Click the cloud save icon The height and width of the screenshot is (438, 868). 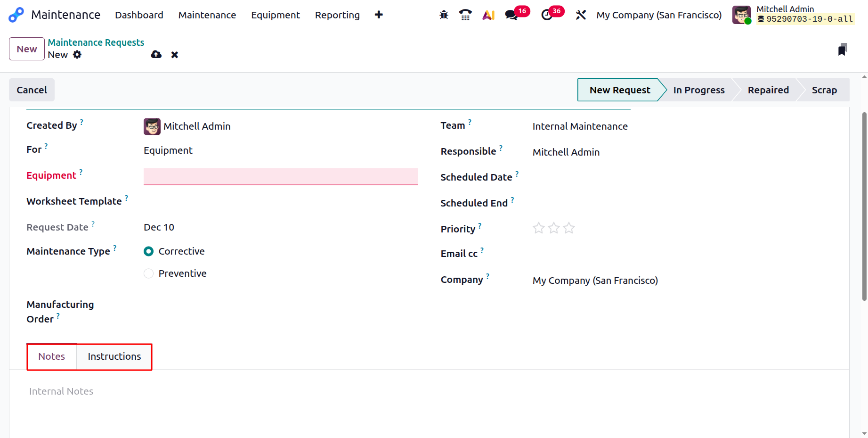point(156,55)
